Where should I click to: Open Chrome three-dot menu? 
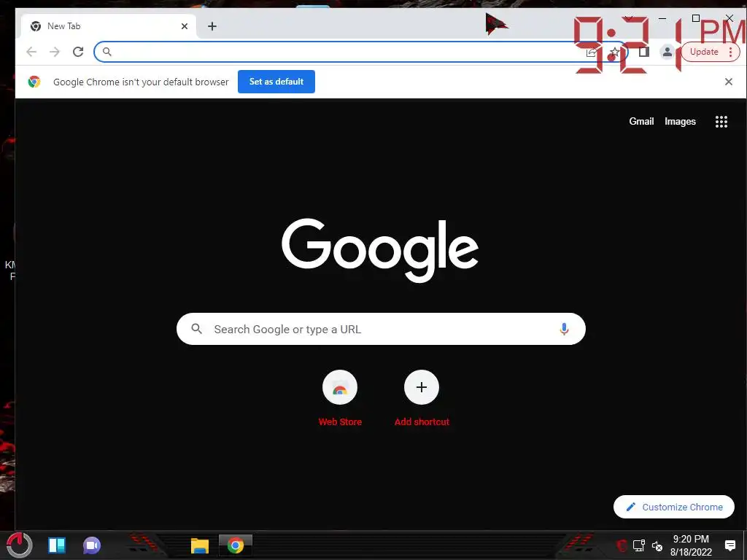tap(730, 52)
